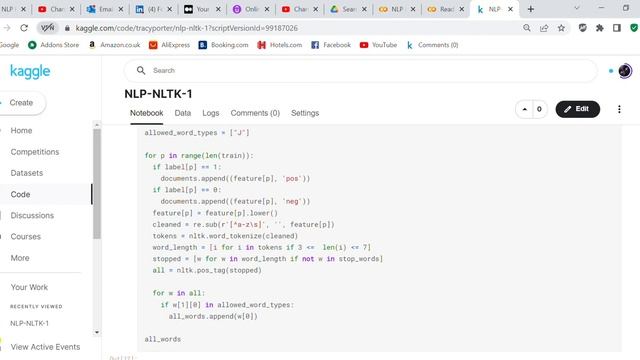Open the extensions puzzle icon
The image size is (640, 360).
pos(600,28)
